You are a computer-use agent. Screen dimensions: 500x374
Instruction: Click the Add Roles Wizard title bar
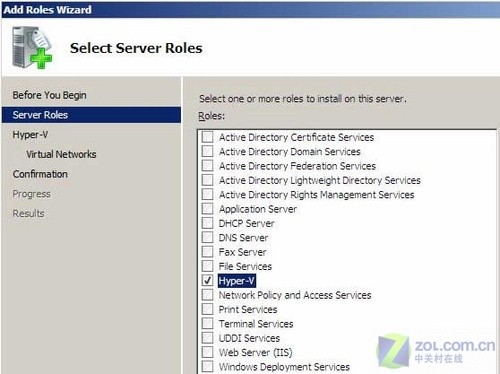tap(250, 10)
